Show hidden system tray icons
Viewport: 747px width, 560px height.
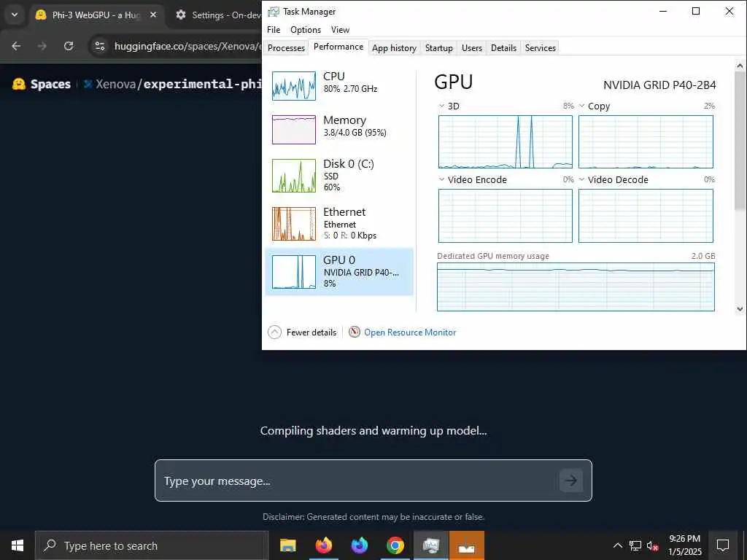617,545
